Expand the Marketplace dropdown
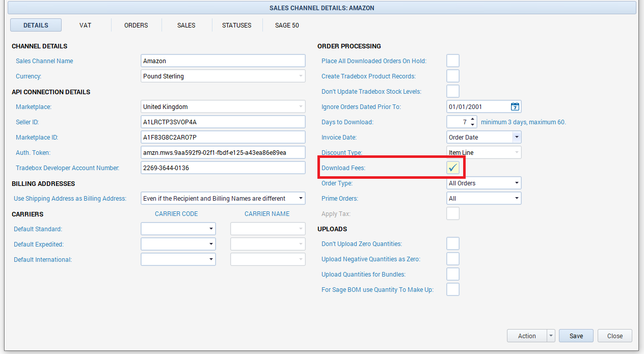 coord(301,107)
